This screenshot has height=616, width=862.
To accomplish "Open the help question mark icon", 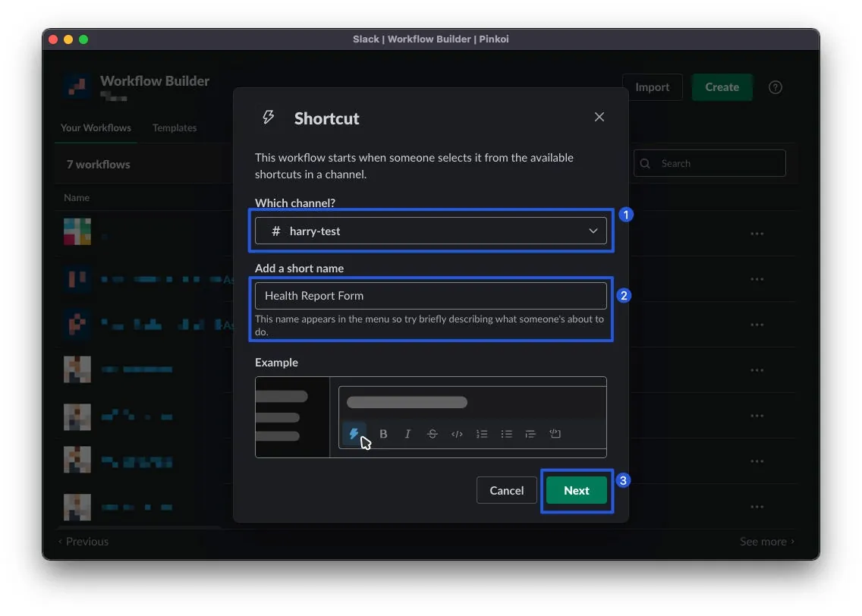I will point(775,87).
